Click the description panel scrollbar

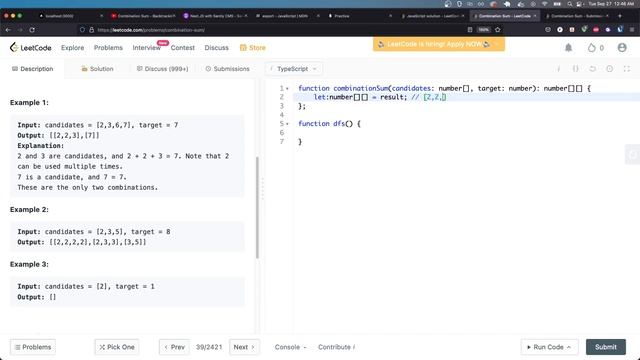[257, 207]
